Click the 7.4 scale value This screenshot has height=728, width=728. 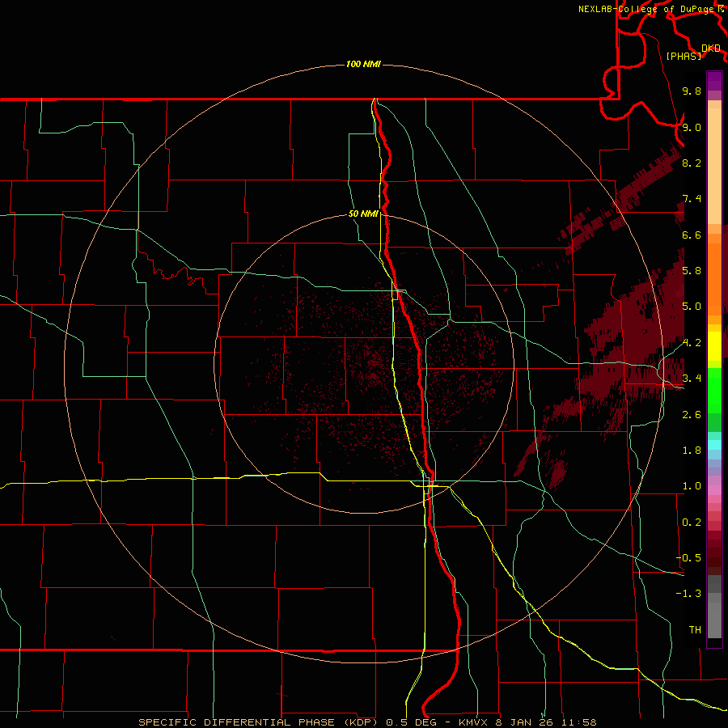pyautogui.click(x=692, y=199)
